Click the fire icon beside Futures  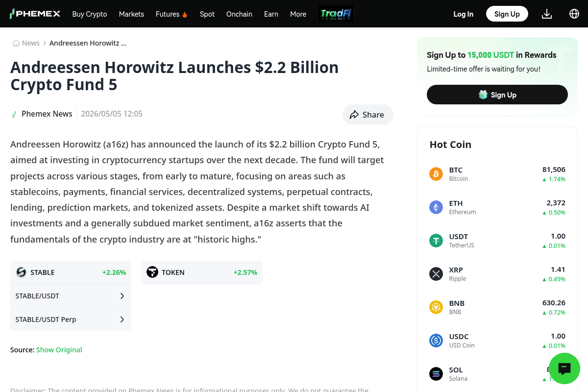point(185,15)
